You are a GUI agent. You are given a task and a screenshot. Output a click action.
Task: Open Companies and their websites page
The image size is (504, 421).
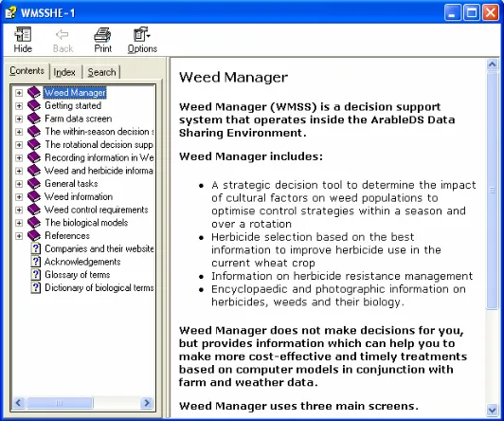pos(99,248)
